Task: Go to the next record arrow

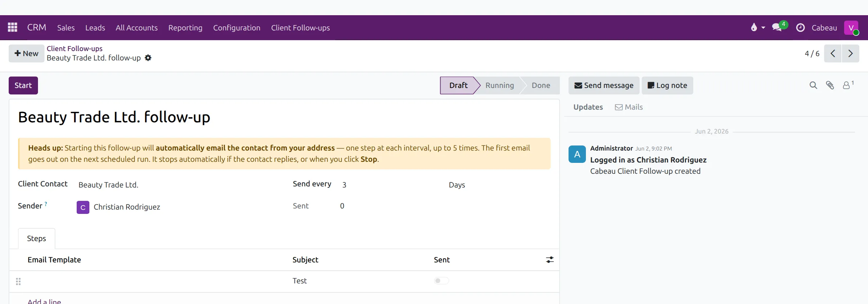Action: [x=850, y=54]
